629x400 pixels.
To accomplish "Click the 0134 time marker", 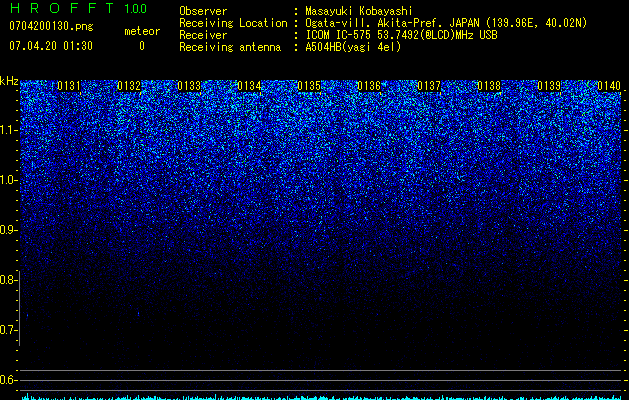I will click(x=249, y=86).
